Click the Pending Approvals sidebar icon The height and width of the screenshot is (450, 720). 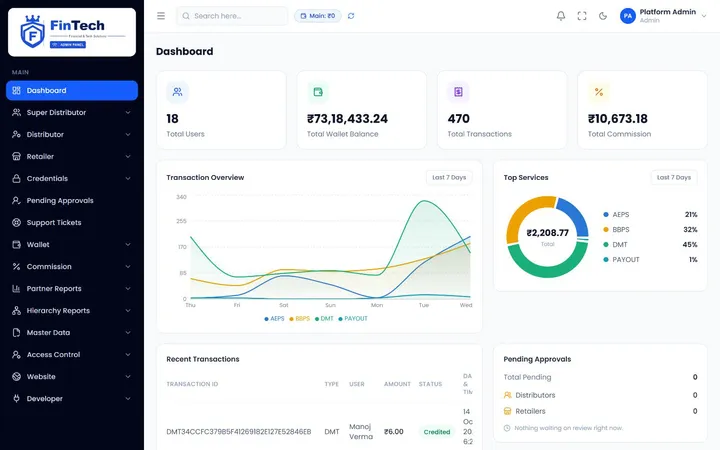pos(17,201)
